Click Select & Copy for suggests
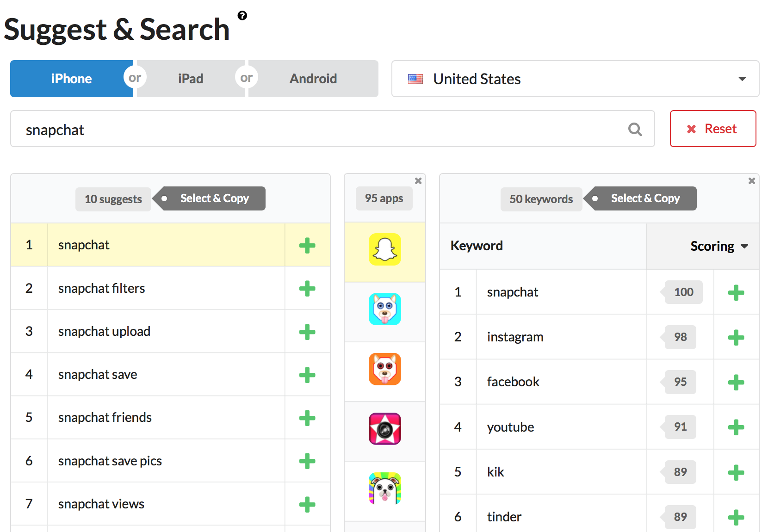 [x=214, y=198]
